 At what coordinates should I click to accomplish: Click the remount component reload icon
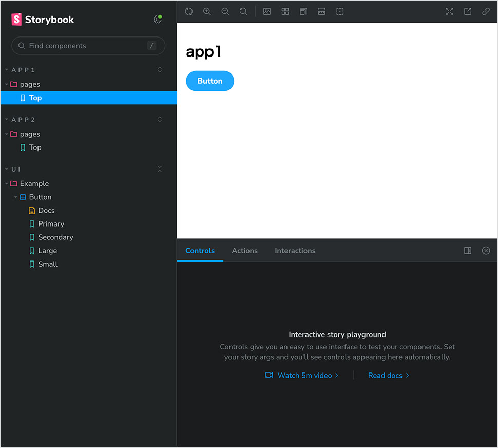click(x=188, y=11)
